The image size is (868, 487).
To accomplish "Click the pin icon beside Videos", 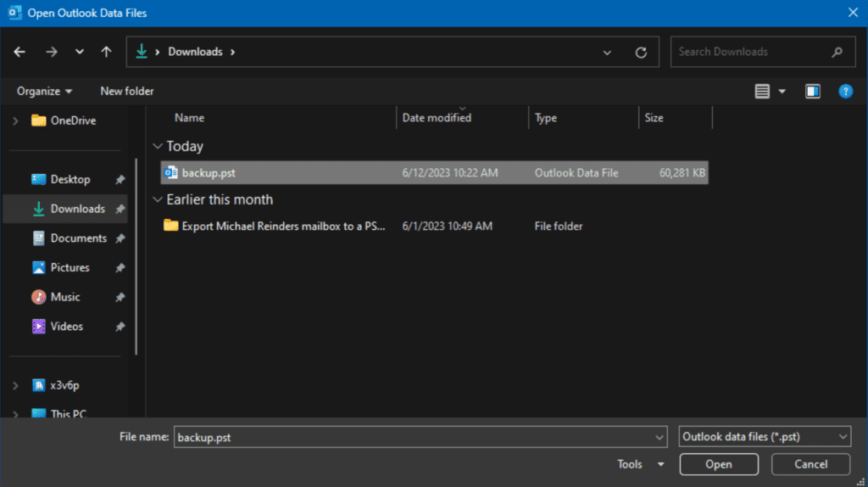I will (x=120, y=327).
